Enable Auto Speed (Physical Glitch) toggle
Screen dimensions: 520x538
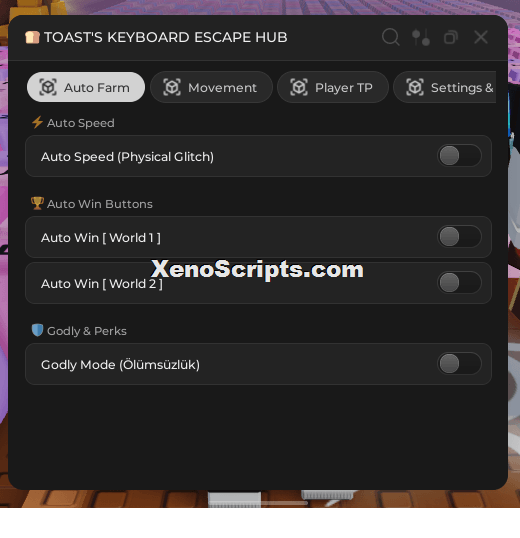(x=459, y=156)
